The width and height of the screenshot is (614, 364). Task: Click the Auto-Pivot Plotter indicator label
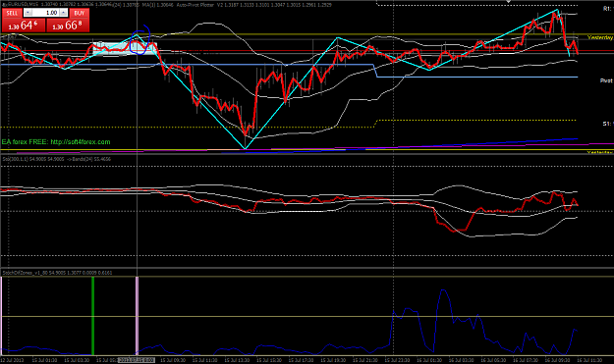195,5
